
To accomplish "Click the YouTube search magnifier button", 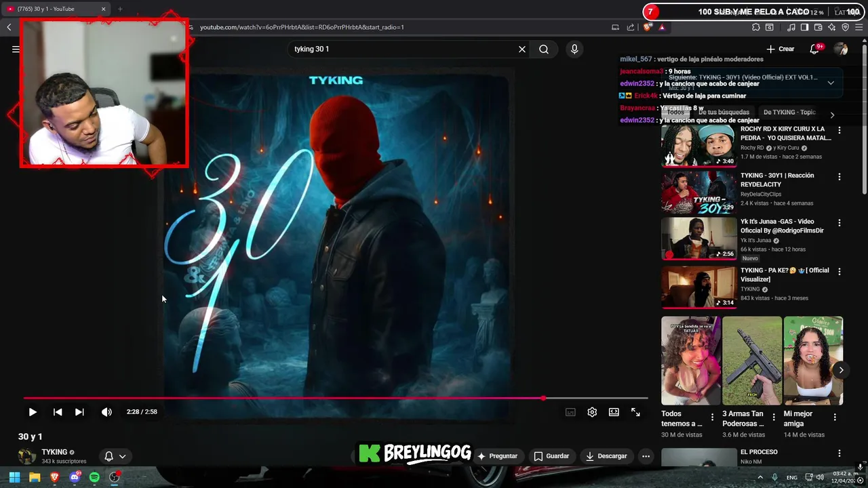I will tap(544, 49).
